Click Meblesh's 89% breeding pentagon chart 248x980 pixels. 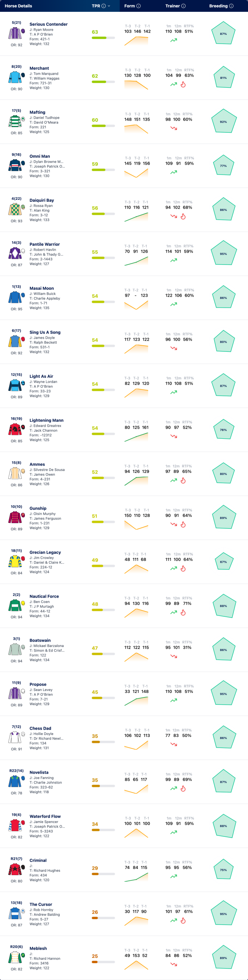(x=223, y=958)
